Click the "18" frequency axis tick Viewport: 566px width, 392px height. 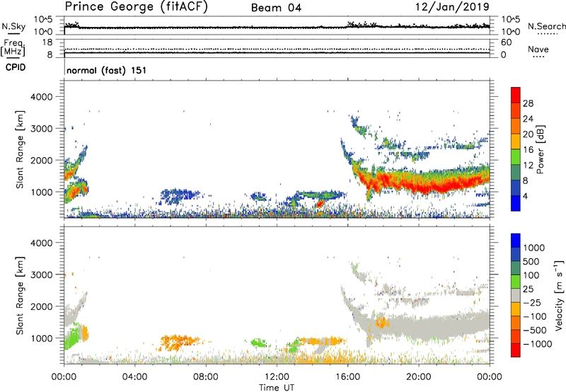47,42
